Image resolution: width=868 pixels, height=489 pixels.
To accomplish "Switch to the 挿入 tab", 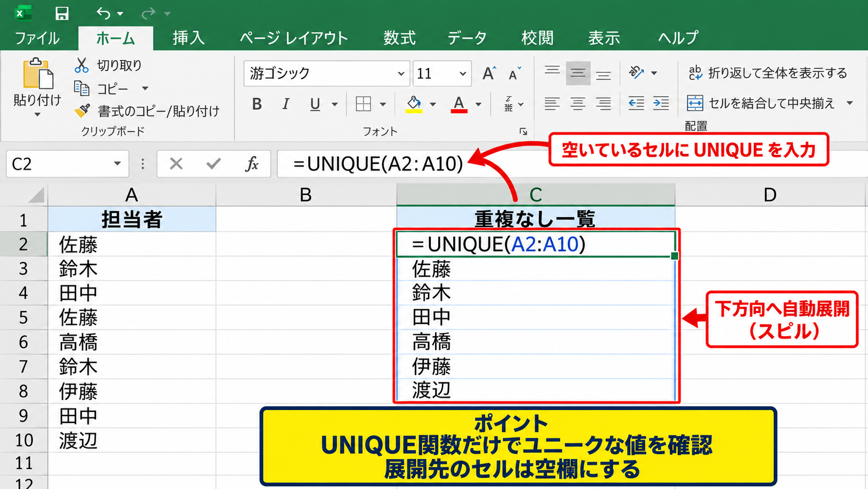I will (188, 38).
